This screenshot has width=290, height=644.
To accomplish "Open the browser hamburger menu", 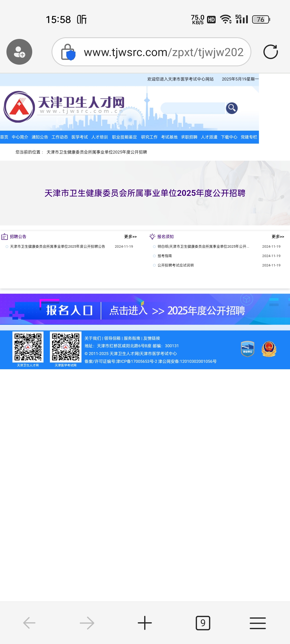I will 258,623.
